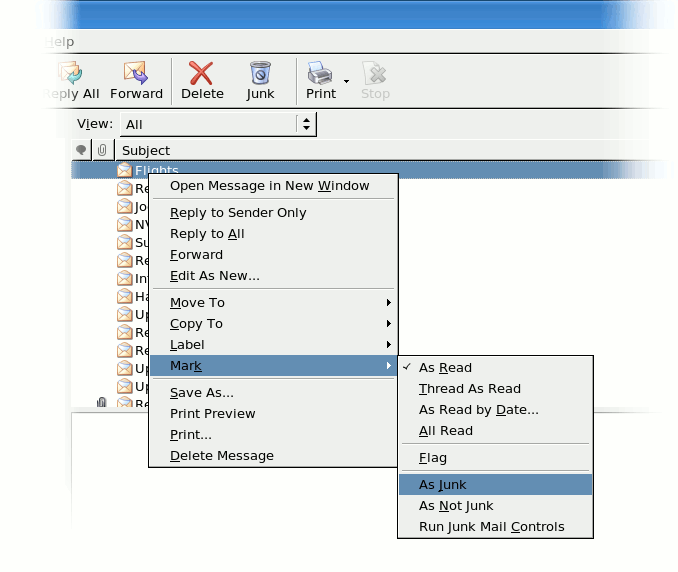
Task: Open the View filter dropdown
Action: pyautogui.click(x=218, y=124)
